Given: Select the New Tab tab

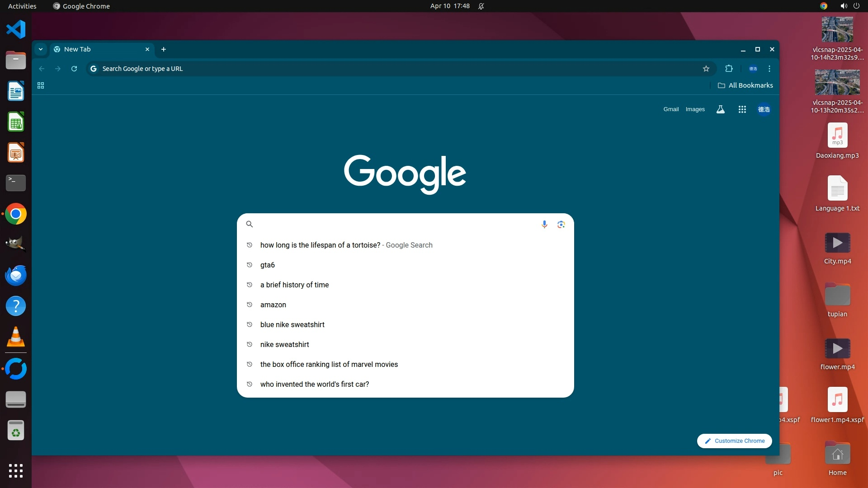Looking at the screenshot, I should point(97,49).
